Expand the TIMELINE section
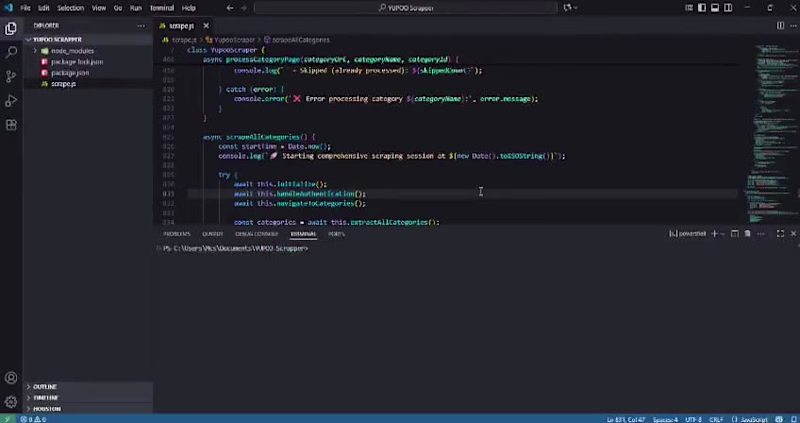Screen dimensions: 800x423 pos(45,397)
